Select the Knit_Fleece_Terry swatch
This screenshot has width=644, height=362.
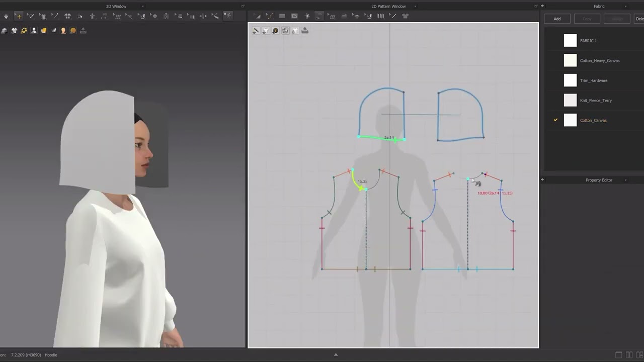click(x=570, y=100)
